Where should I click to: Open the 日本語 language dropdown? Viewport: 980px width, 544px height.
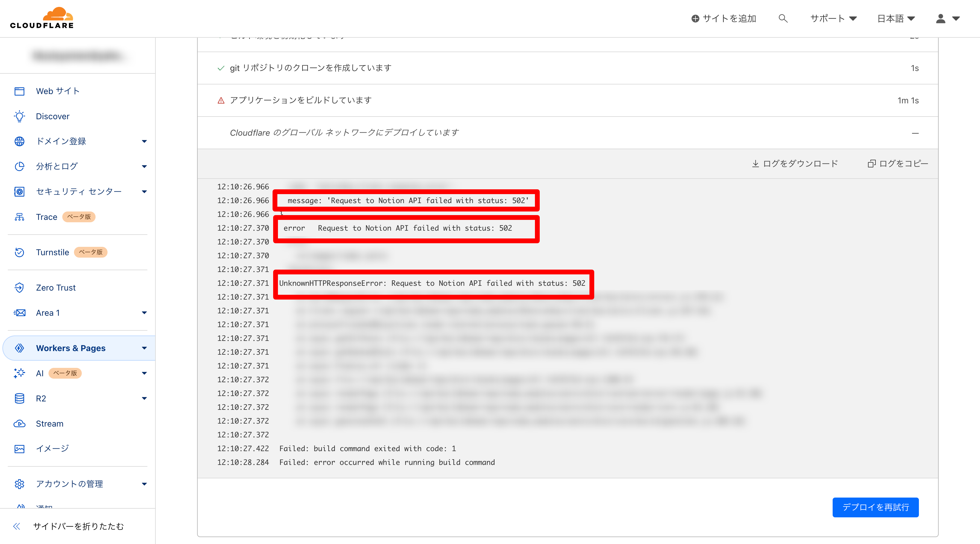[896, 18]
